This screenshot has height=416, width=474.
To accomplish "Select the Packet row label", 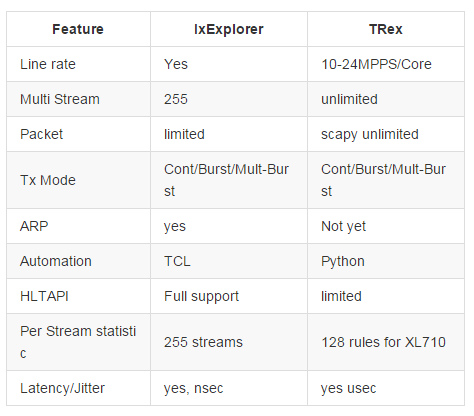I will pos(41,134).
